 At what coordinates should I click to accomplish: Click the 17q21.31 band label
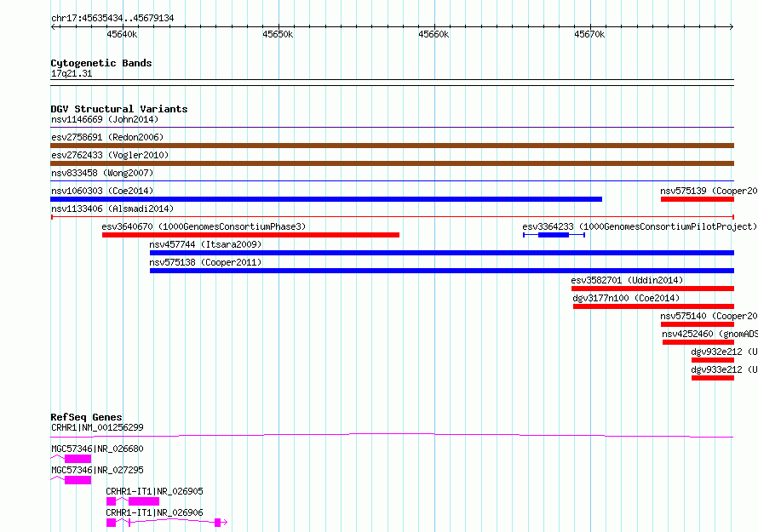pyautogui.click(x=72, y=73)
